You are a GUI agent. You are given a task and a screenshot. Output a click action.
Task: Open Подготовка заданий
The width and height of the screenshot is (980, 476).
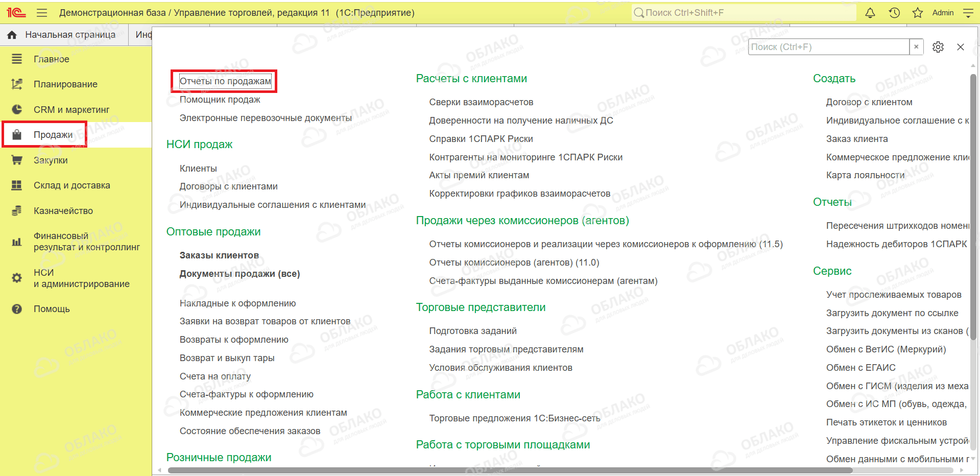click(473, 331)
